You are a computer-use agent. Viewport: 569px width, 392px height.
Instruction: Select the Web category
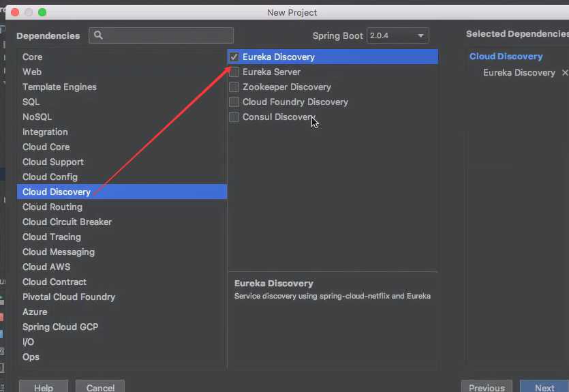pyautogui.click(x=121, y=72)
